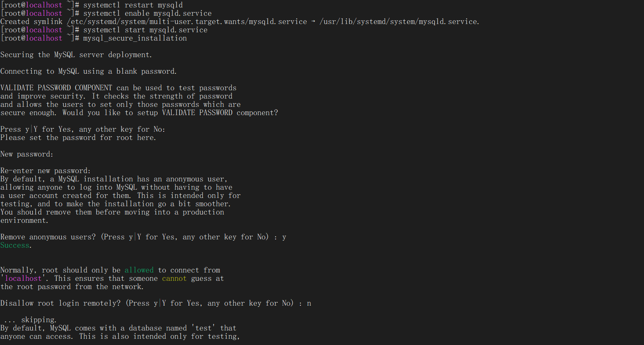The width and height of the screenshot is (644, 345).
Task: Click the yellow-green word 'cannot'
Action: point(174,278)
